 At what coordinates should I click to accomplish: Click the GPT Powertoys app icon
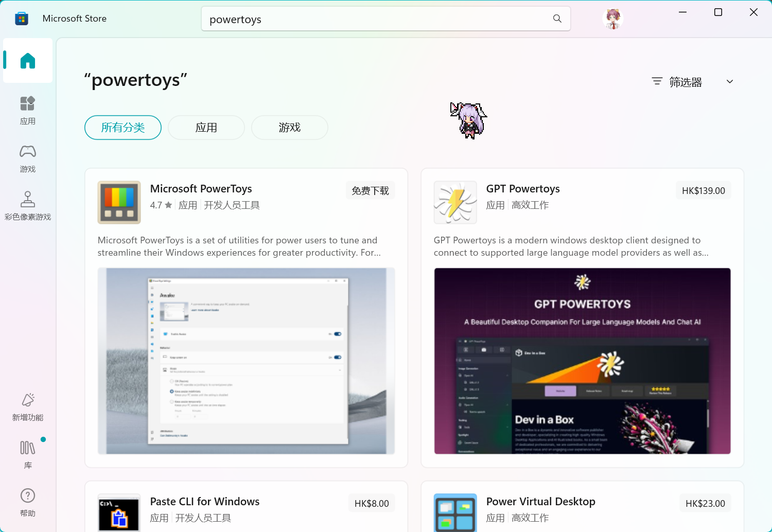pos(455,202)
